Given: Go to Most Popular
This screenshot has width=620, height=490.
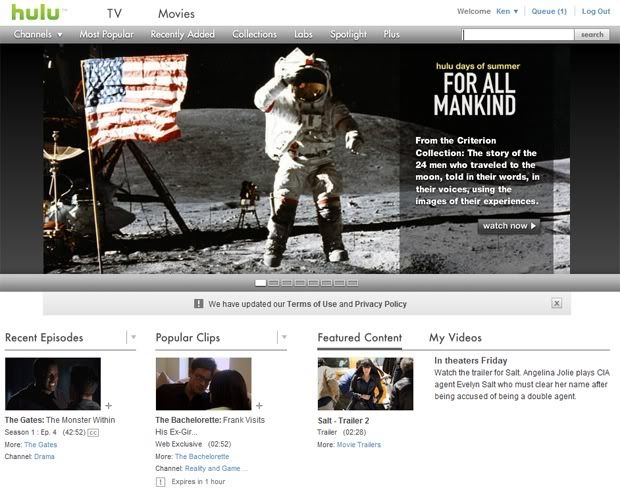Looking at the screenshot, I should [107, 34].
